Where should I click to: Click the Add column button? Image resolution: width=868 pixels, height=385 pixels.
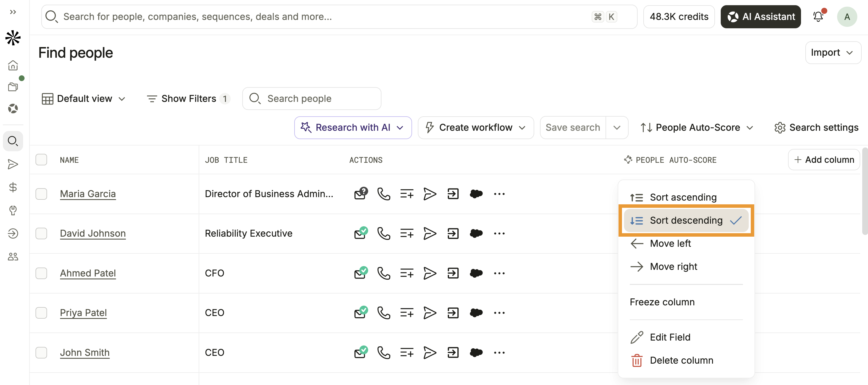824,160
